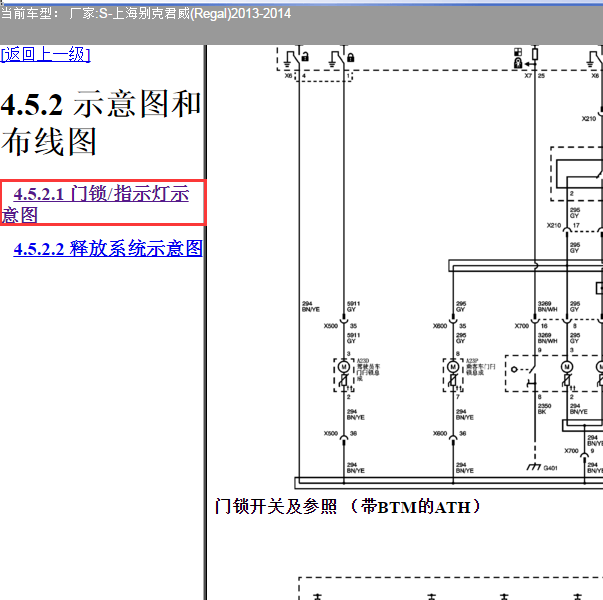This screenshot has height=600, width=603.
Task: Click the X210 17 connector label
Action: click(x=563, y=225)
